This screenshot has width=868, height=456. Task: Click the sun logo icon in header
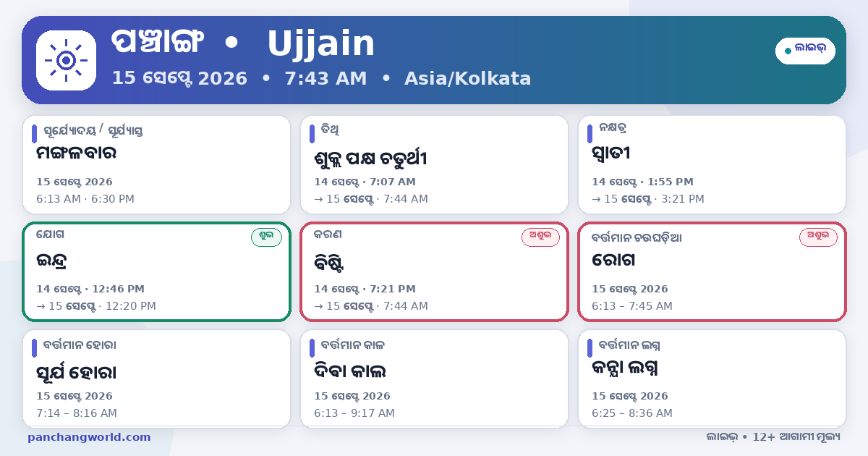coord(66,61)
